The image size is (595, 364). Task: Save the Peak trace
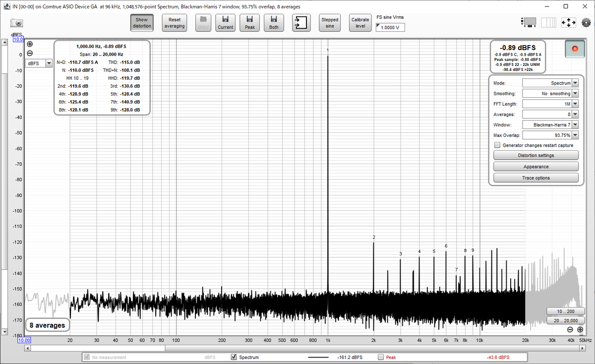(x=250, y=23)
